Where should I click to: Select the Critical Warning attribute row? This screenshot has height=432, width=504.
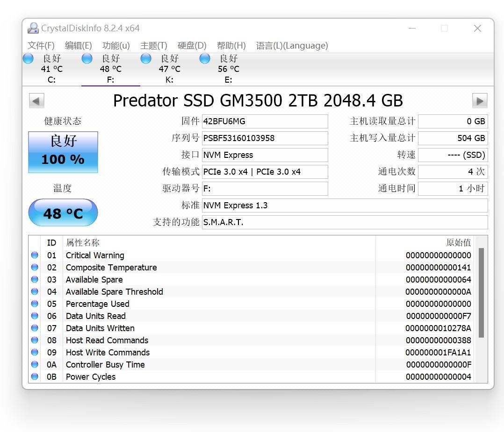pos(251,255)
